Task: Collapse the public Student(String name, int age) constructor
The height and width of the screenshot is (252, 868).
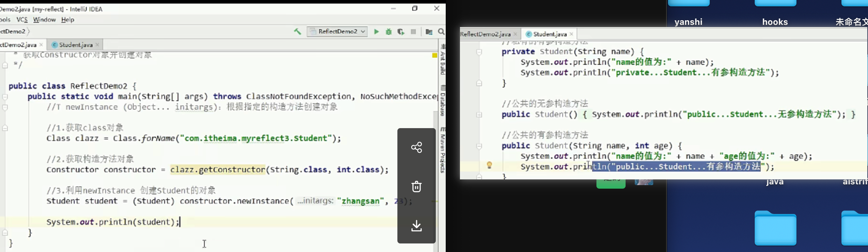Action: click(x=479, y=146)
